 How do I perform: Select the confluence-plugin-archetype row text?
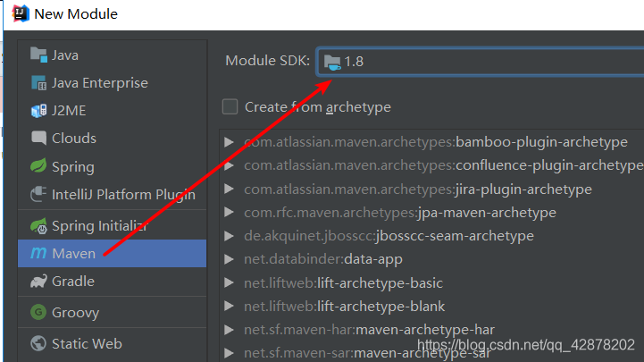444,165
